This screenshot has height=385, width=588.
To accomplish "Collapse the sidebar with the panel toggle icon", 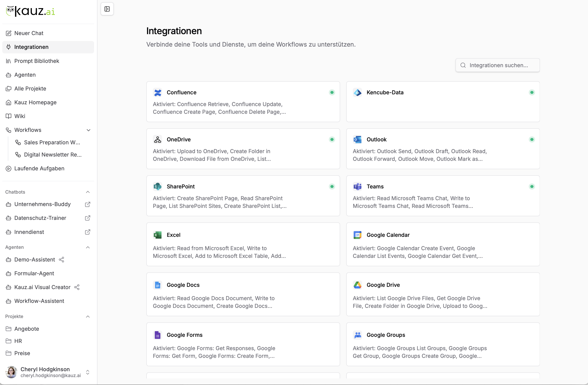I will [x=107, y=9].
